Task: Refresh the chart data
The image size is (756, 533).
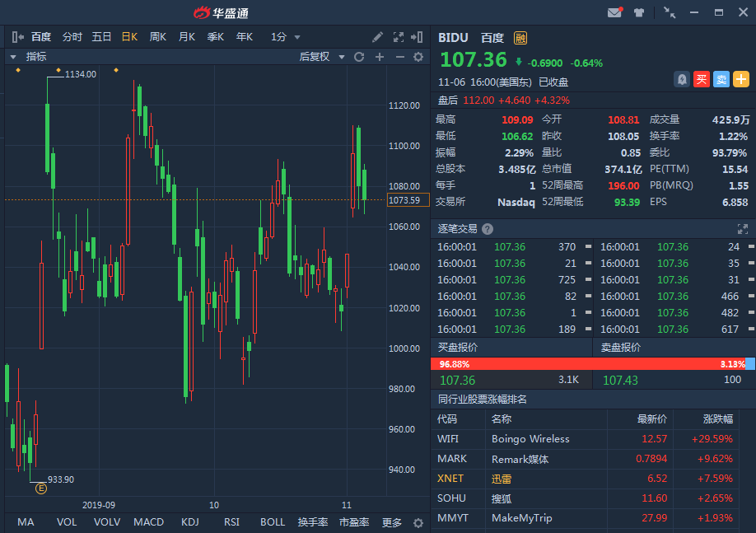Action: 359,57
